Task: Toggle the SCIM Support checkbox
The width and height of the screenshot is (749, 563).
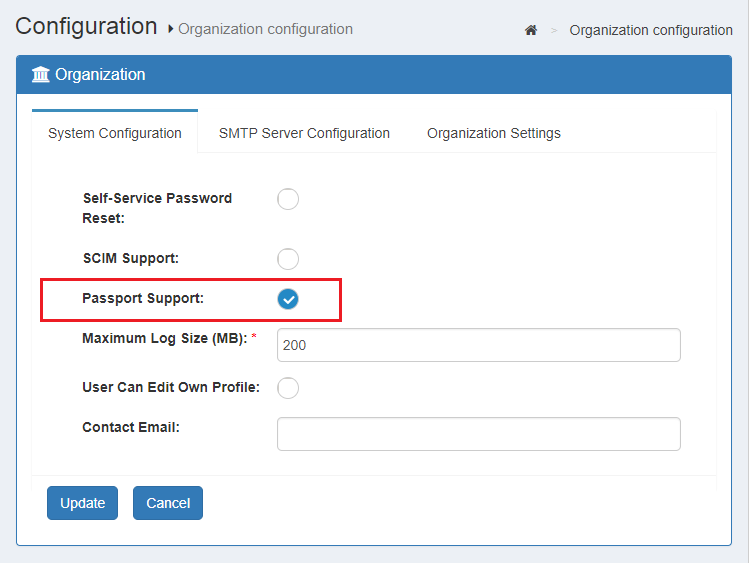Action: 288,259
